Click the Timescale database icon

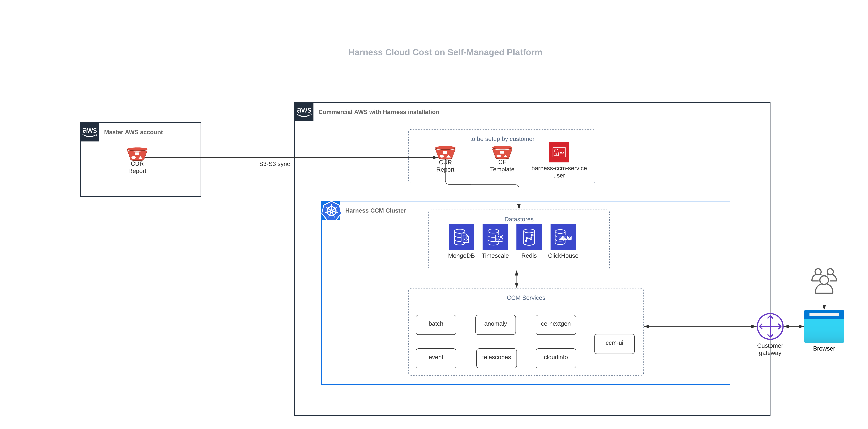pos(495,237)
